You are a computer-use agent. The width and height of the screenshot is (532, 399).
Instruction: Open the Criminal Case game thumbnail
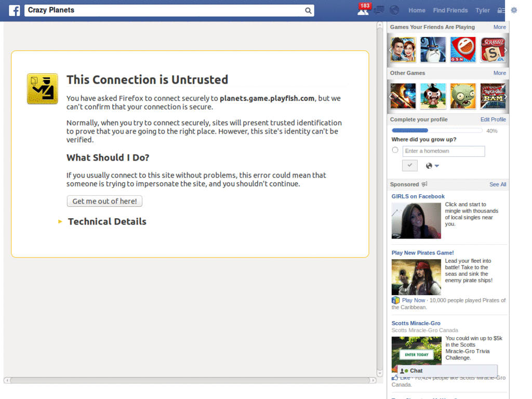[x=403, y=49]
